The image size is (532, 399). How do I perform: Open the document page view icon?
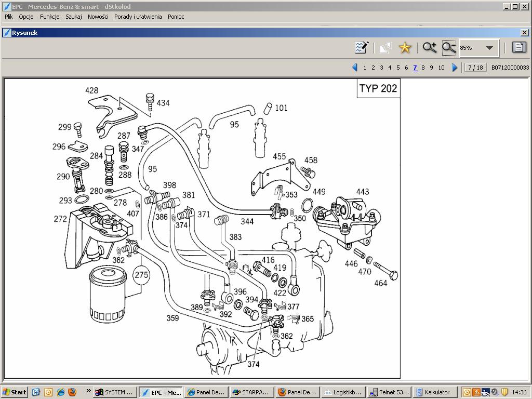[518, 48]
